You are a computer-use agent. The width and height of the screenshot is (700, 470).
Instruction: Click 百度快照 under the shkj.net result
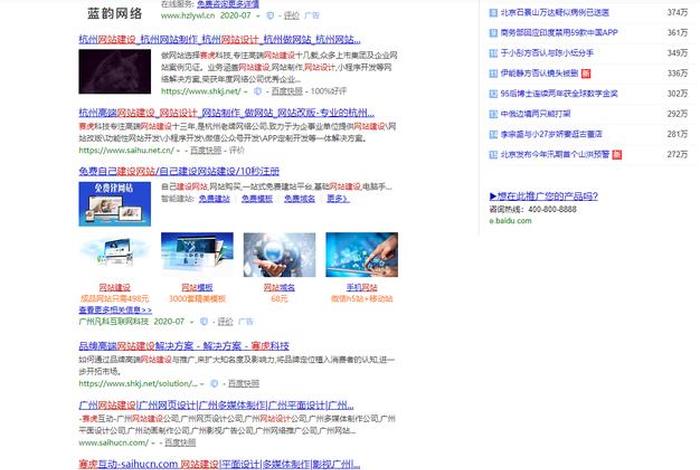[287, 92]
